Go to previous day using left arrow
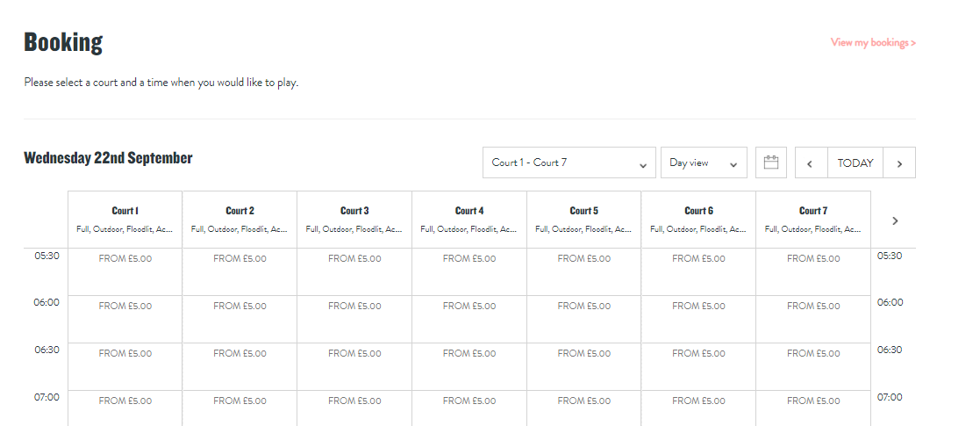This screenshot has height=426, width=980. [x=811, y=162]
